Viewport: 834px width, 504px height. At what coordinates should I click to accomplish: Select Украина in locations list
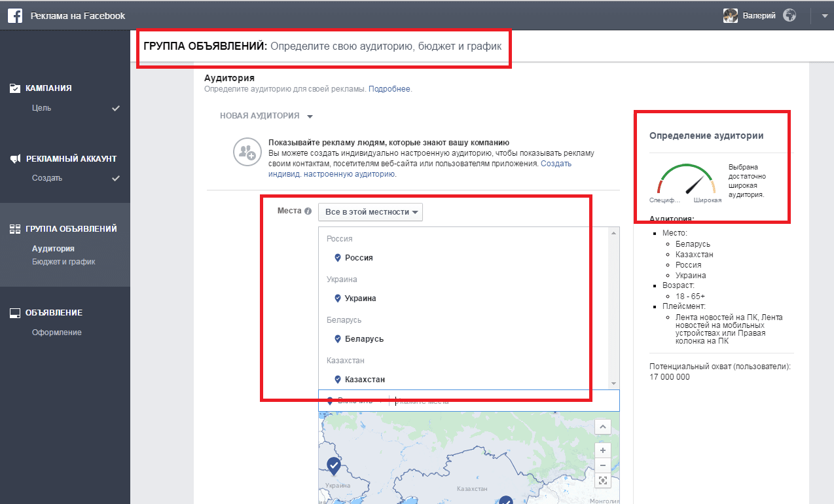click(361, 298)
